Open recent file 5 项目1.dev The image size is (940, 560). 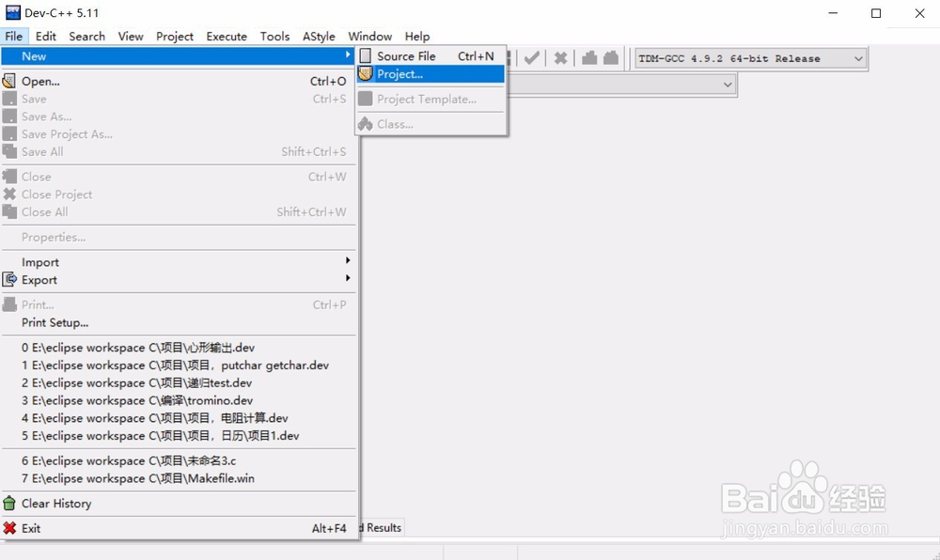click(x=178, y=436)
